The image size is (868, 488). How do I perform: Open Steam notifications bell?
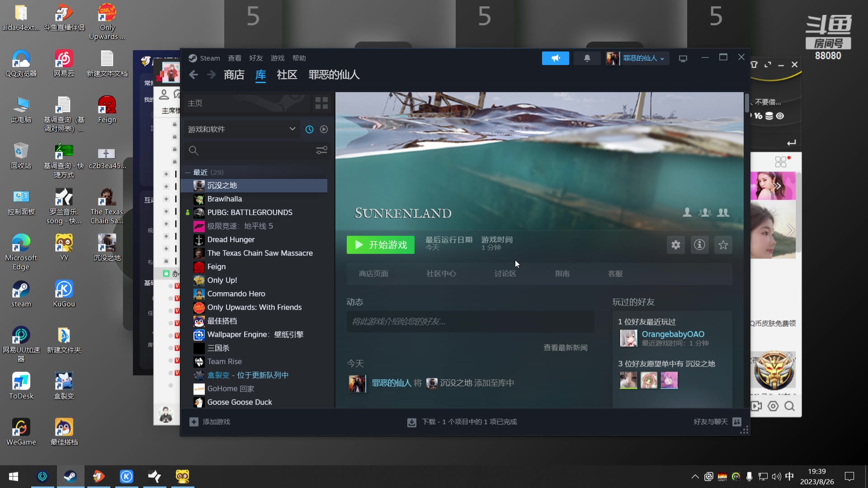587,58
